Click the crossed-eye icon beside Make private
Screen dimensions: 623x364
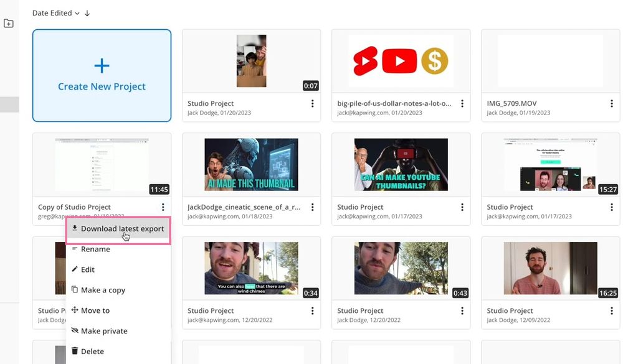(74, 330)
